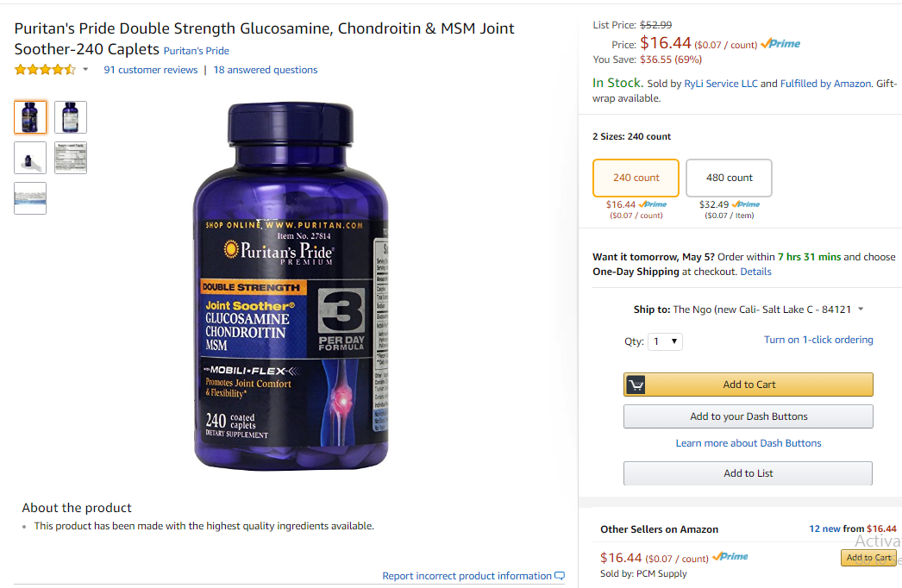This screenshot has height=588, width=902.
Task: Open the 12 new offers link
Action: 825,529
